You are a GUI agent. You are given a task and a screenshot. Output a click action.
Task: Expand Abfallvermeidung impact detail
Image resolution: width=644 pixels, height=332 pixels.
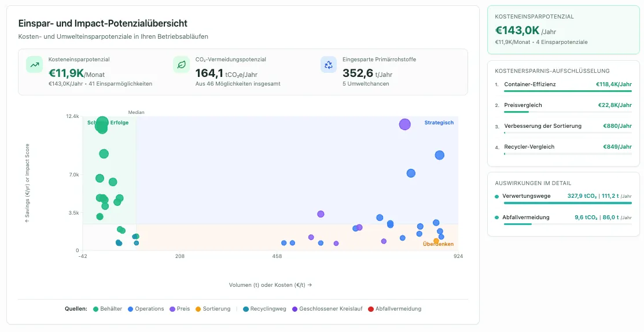pyautogui.click(x=563, y=219)
